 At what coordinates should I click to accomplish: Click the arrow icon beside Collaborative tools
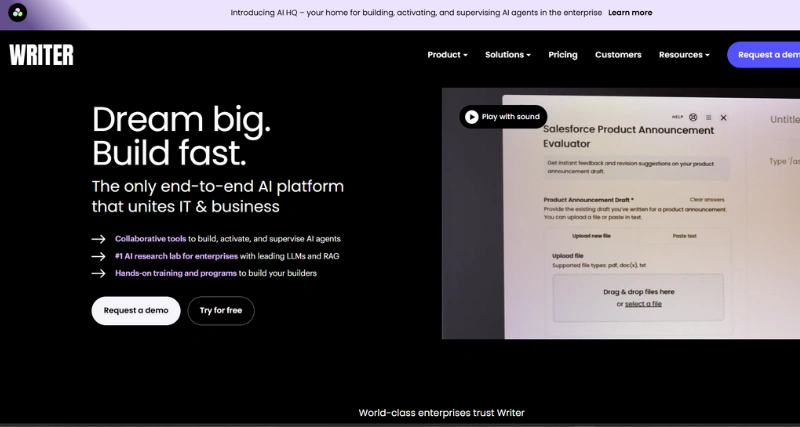coord(98,239)
